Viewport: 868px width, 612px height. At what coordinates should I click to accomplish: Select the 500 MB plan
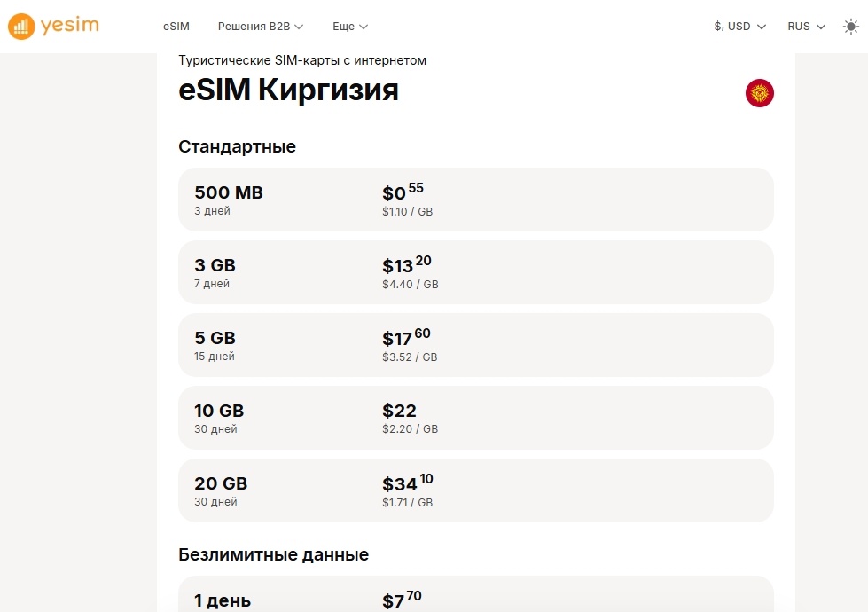[476, 200]
